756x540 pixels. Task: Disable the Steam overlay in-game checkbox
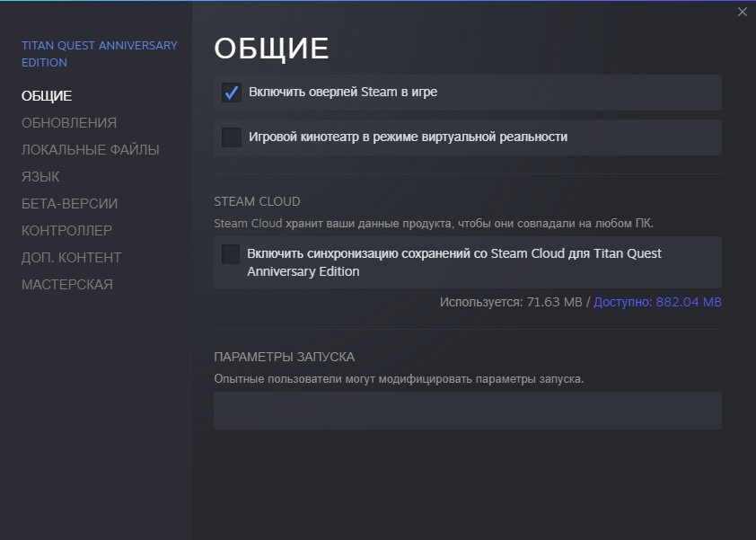[x=232, y=93]
